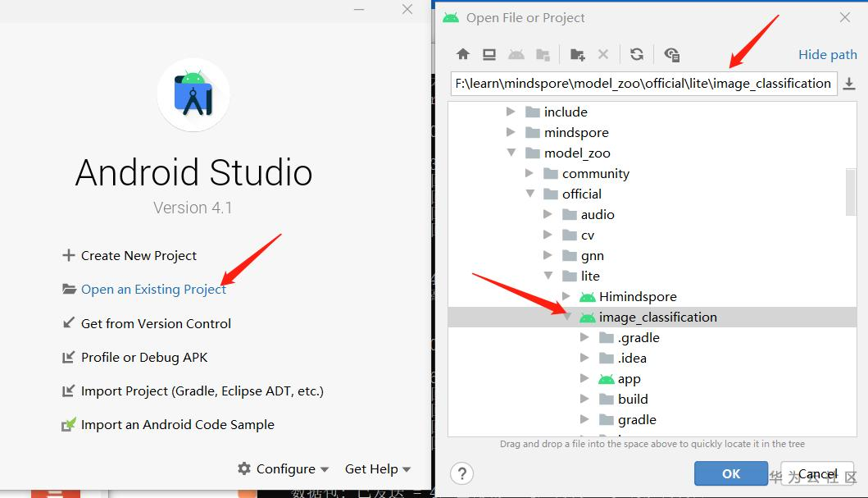The image size is (868, 498).
Task: Choose Get from Version Control
Action: [156, 323]
